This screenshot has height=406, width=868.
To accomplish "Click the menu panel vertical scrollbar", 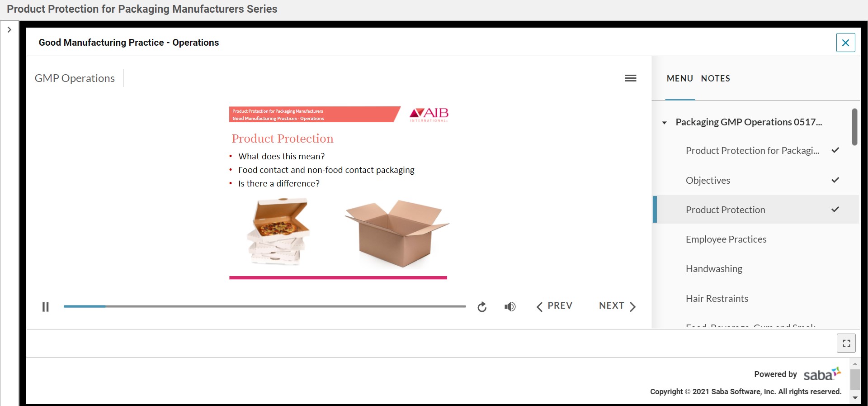I will point(854,127).
